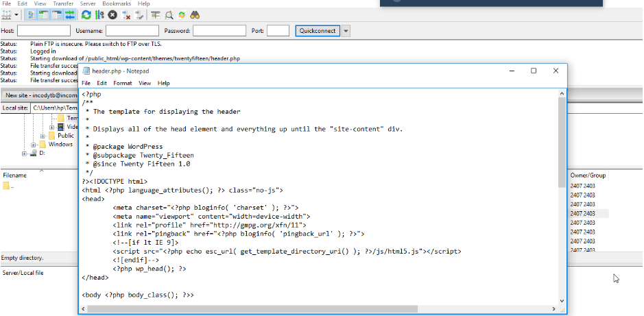Open Notepad Format menu
This screenshot has height=316, width=644.
123,83
